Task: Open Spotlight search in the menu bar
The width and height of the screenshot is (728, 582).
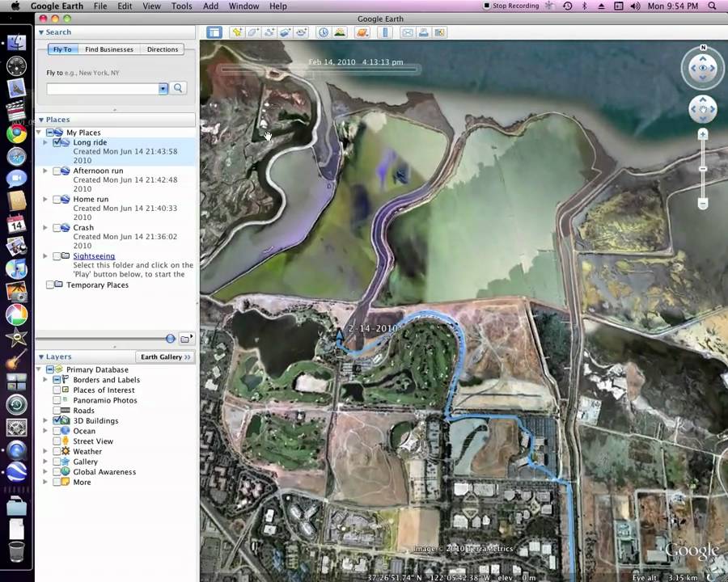Action: [712, 6]
